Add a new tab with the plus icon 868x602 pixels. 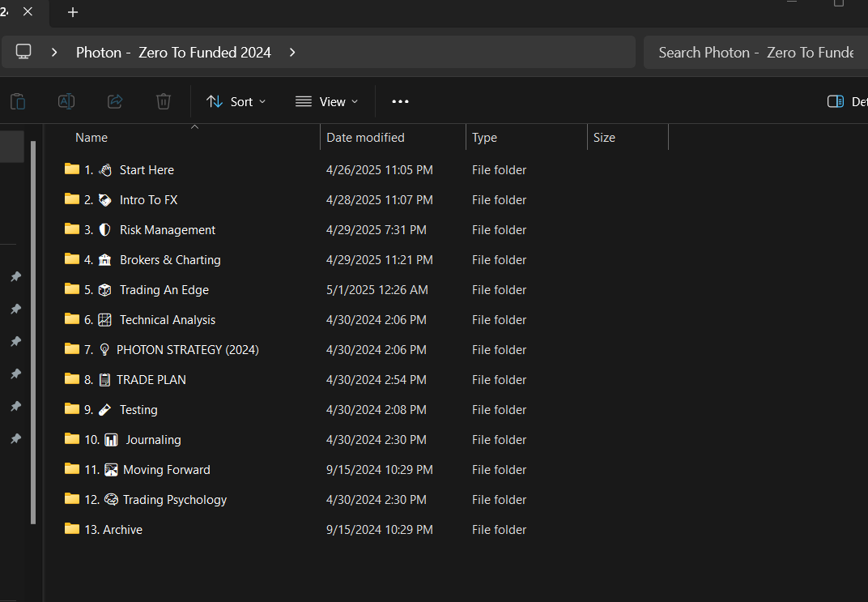73,12
